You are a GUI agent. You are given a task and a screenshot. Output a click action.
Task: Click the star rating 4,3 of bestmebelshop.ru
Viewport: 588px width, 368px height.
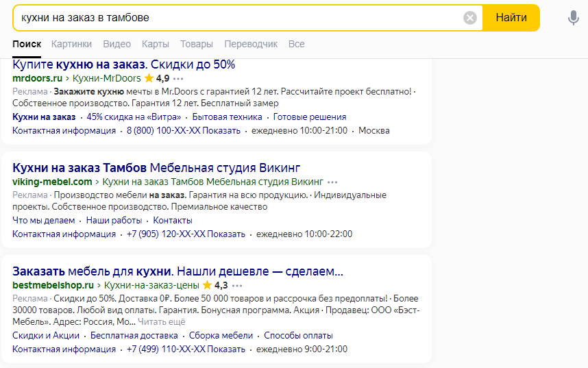pos(215,285)
